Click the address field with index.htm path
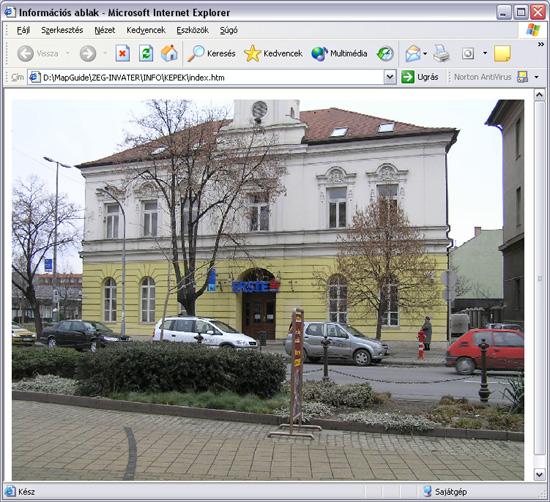 coord(213,77)
